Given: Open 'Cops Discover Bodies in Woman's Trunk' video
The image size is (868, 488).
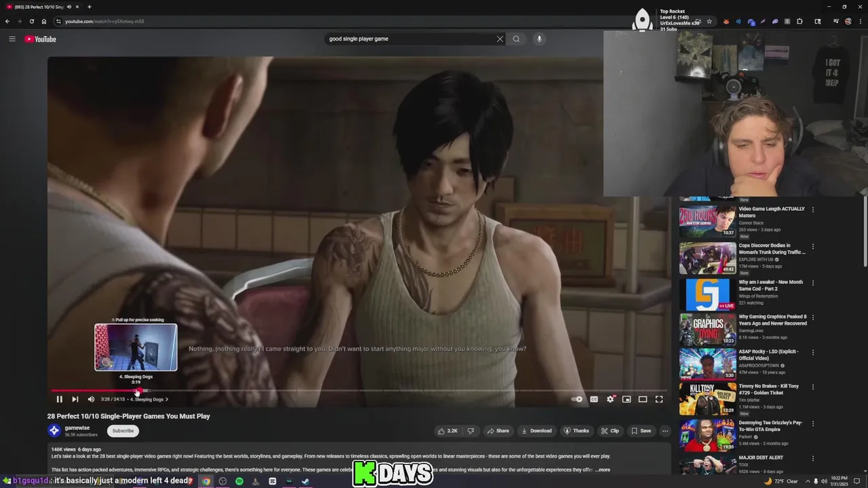Looking at the screenshot, I should pos(707,258).
